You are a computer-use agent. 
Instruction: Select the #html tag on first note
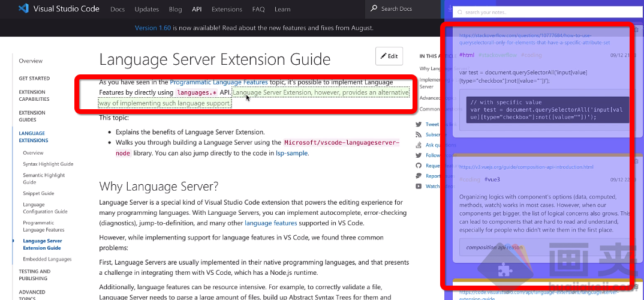coord(467,55)
